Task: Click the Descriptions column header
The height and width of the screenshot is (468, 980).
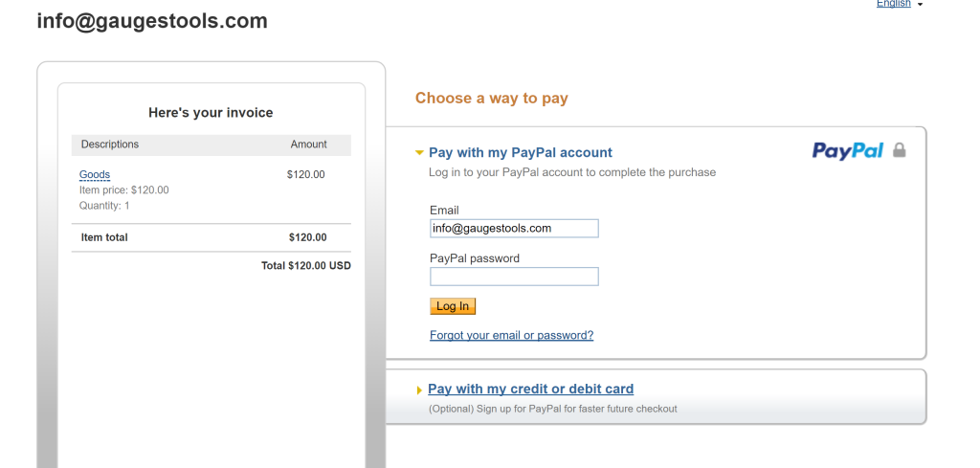Action: pos(110,145)
